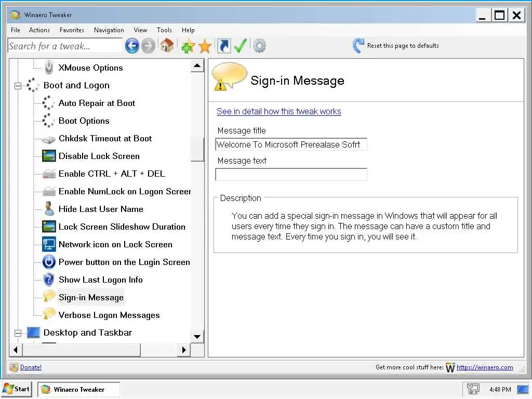Viewport: 532px width, 399px height.
Task: Click the Donate! link
Action: coord(31,367)
